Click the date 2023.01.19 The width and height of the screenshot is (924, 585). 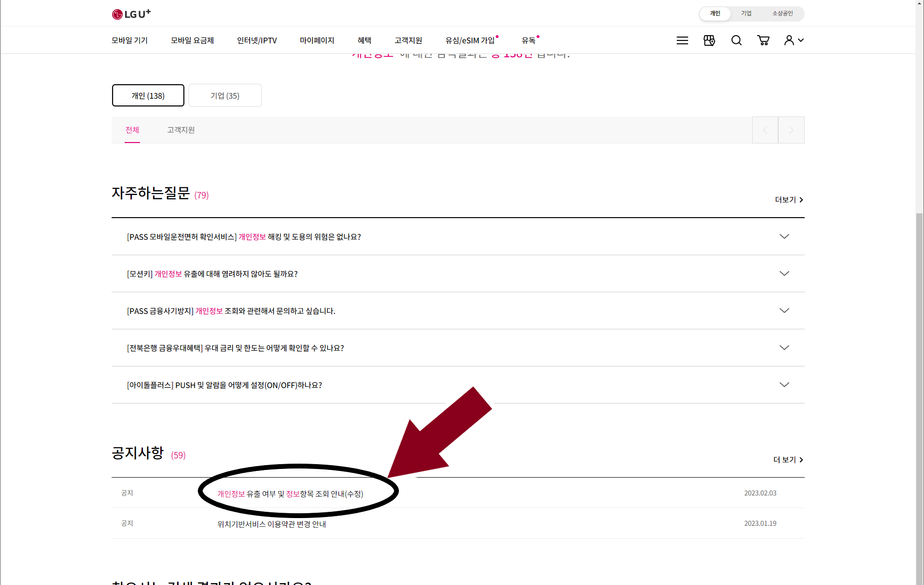[760, 523]
